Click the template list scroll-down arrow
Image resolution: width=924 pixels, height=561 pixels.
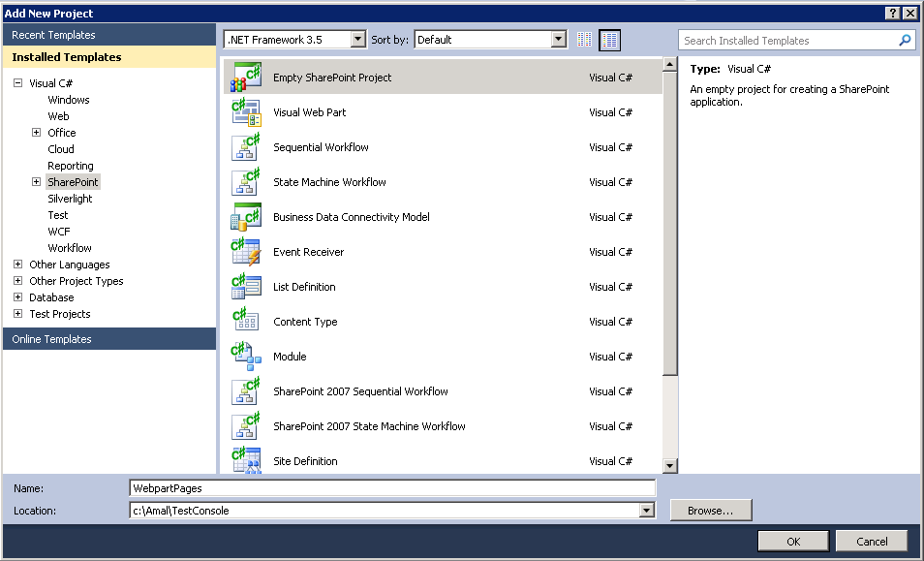point(669,465)
